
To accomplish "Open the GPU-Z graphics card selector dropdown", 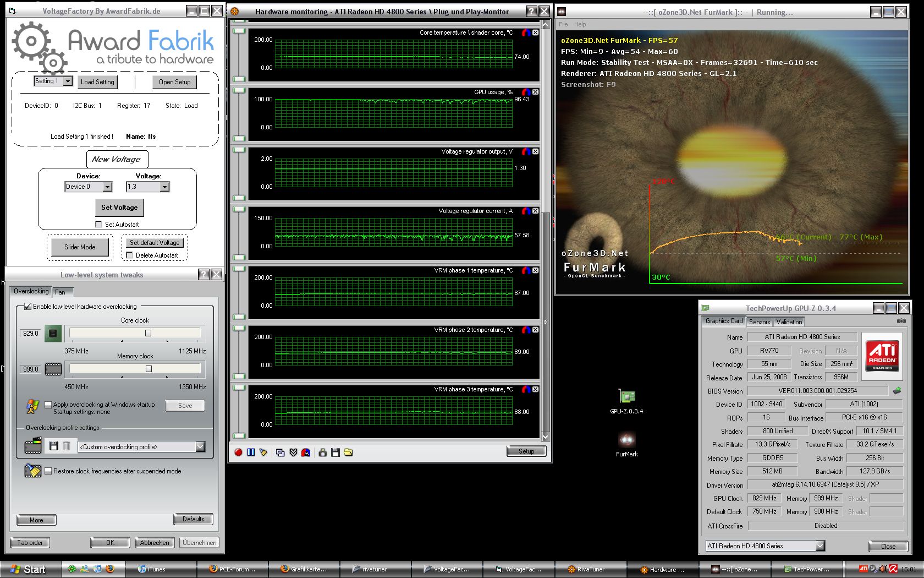I will [820, 546].
